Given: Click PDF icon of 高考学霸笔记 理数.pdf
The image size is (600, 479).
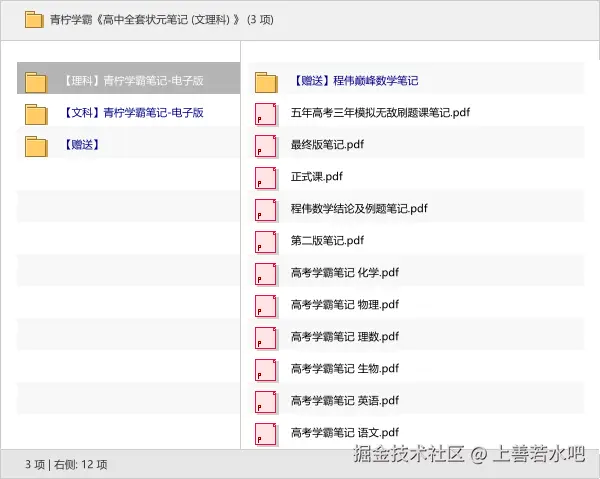Looking at the screenshot, I should point(266,338).
